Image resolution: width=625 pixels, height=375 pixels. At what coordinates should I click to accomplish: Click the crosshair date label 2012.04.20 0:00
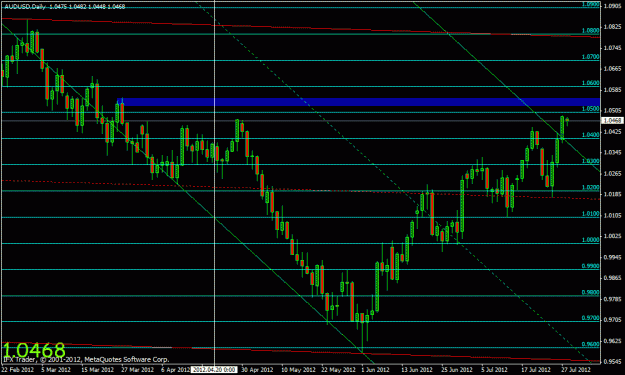[213, 369]
